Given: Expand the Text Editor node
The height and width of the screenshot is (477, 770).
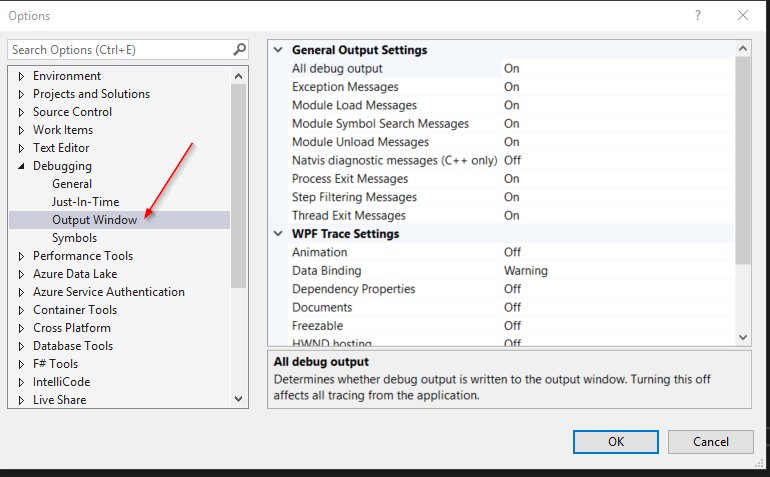Looking at the screenshot, I should (21, 148).
